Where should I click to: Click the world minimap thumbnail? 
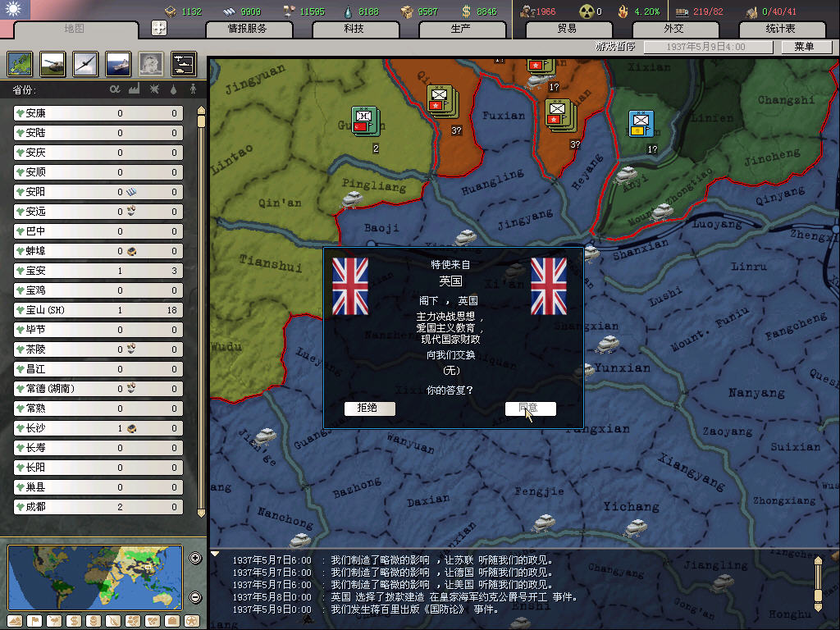tap(95, 577)
